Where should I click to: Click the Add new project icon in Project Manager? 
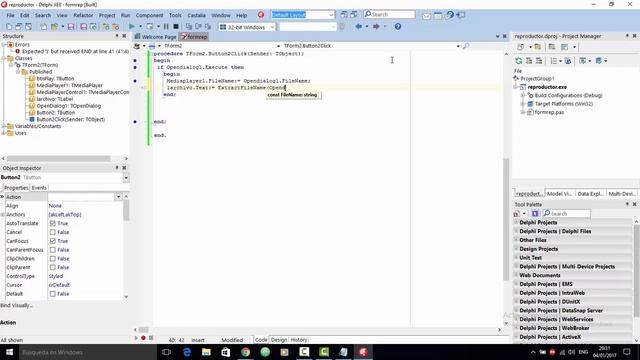(520, 47)
